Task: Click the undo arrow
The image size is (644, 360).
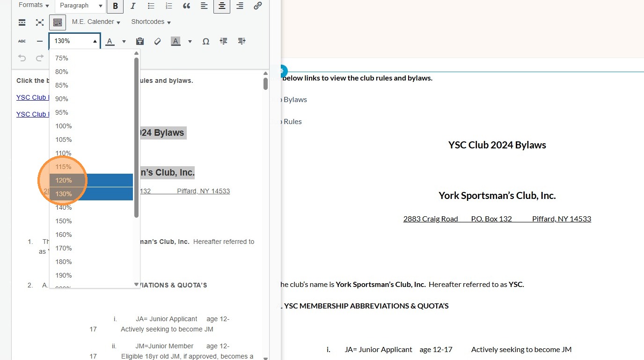Action: [22, 58]
